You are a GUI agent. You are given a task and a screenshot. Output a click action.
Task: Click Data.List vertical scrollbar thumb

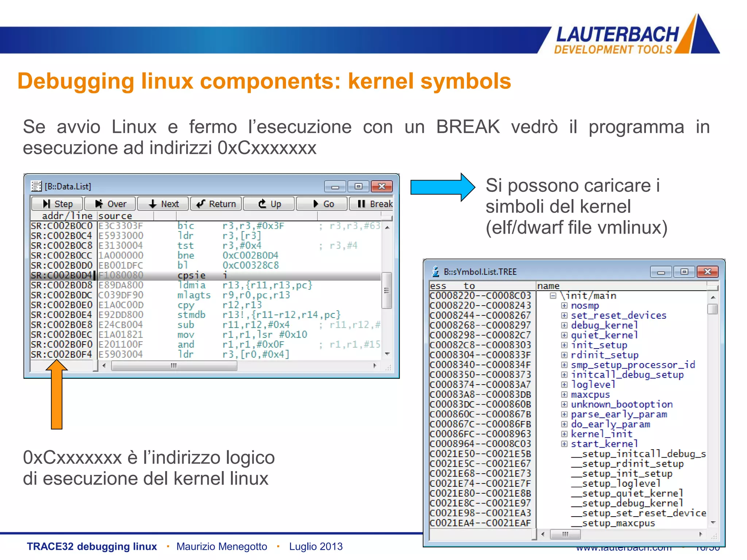click(387, 291)
